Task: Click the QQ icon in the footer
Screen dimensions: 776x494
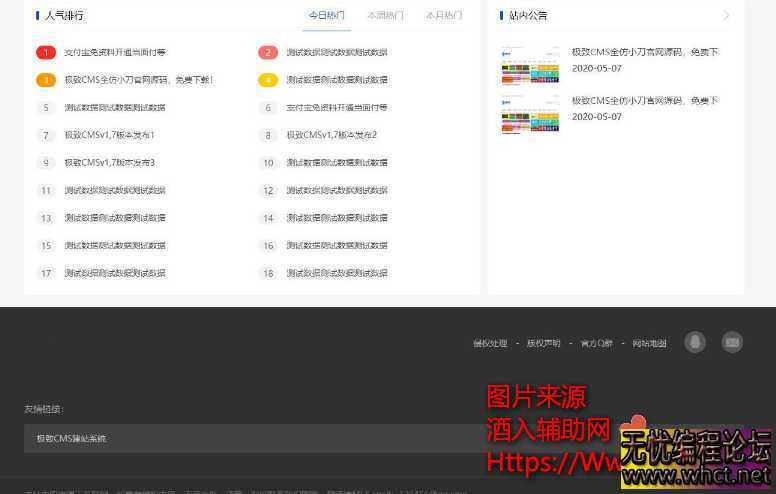Action: (x=695, y=342)
